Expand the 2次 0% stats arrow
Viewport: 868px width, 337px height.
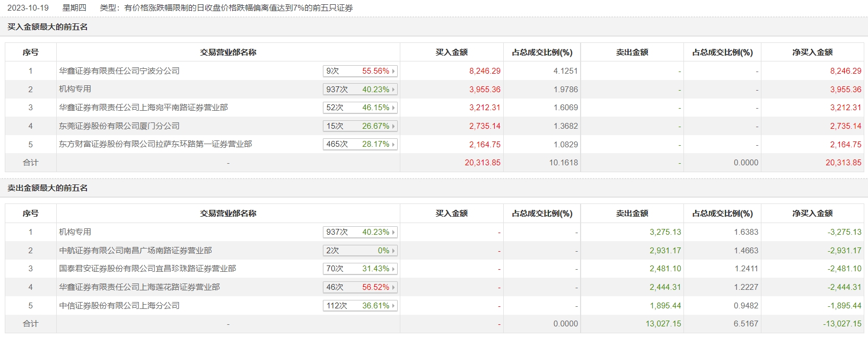click(393, 251)
